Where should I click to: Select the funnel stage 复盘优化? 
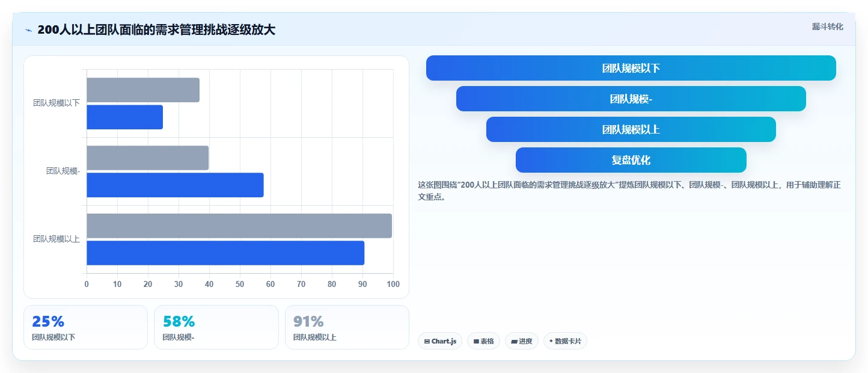click(x=631, y=160)
